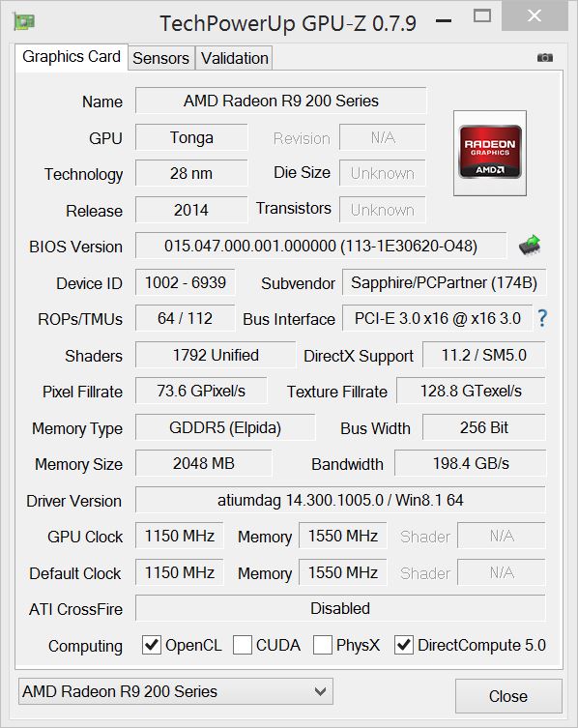Click the GPU field showing Tonga
This screenshot has width=578, height=728.
tap(191, 137)
